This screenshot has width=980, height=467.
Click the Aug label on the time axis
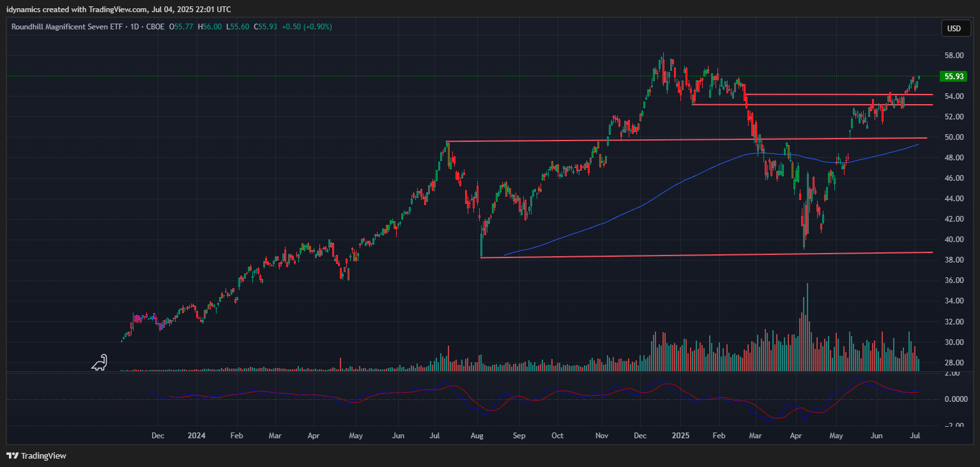(477, 436)
